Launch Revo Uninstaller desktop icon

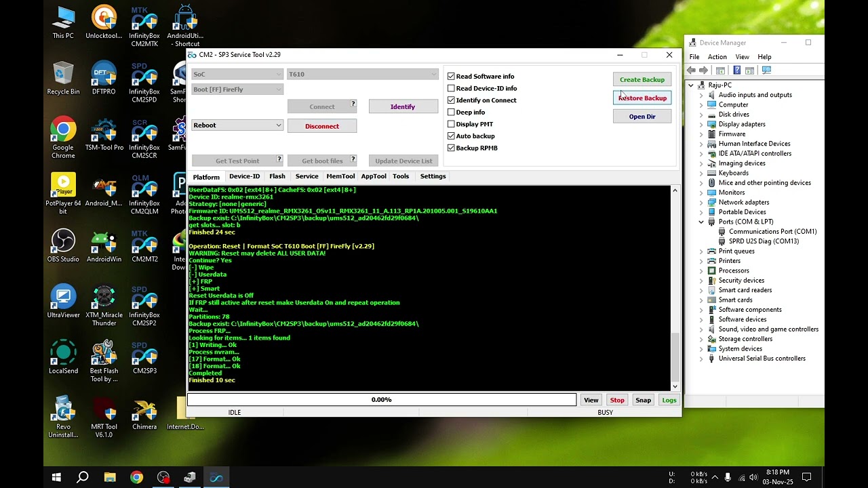63,417
